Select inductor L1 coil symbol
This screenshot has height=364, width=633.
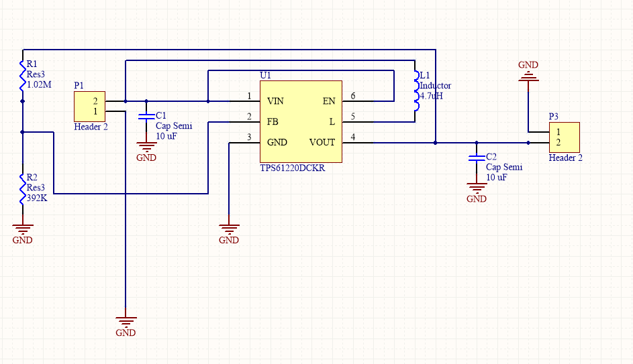[x=416, y=90]
